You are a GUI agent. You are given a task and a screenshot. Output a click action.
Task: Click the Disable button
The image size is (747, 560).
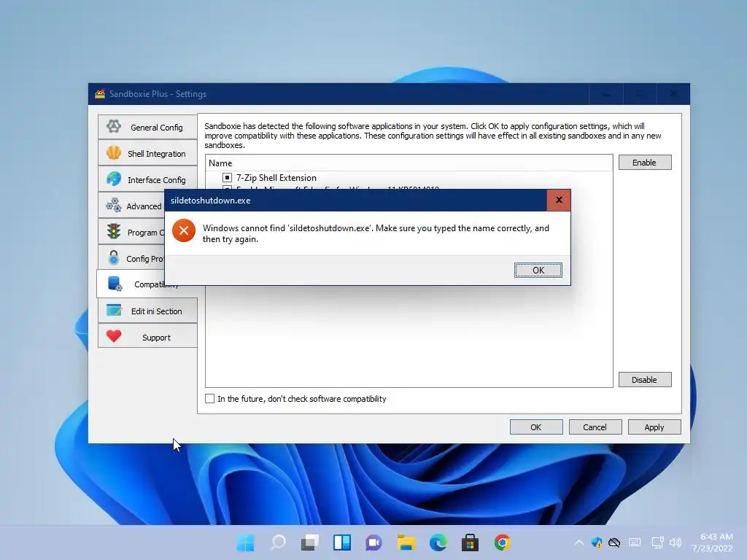click(x=645, y=379)
